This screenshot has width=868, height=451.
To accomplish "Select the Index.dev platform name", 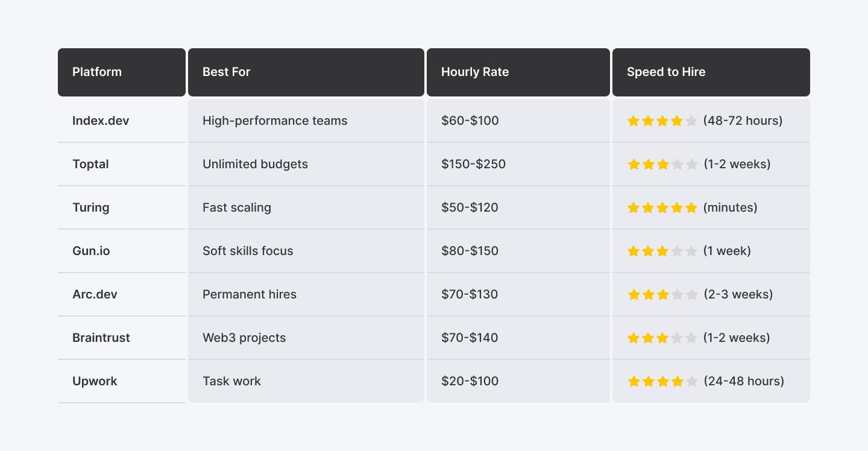I will point(101,121).
